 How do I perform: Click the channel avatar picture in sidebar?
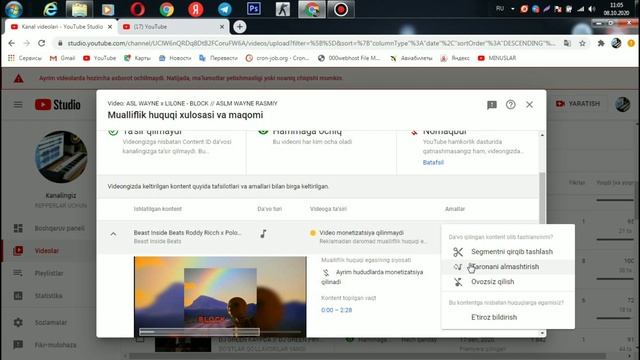click(x=61, y=157)
